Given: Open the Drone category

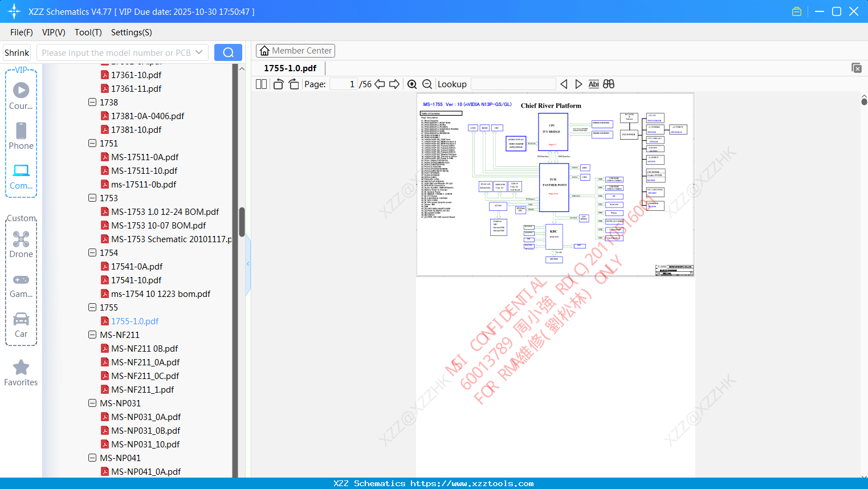Looking at the screenshot, I should point(21,244).
